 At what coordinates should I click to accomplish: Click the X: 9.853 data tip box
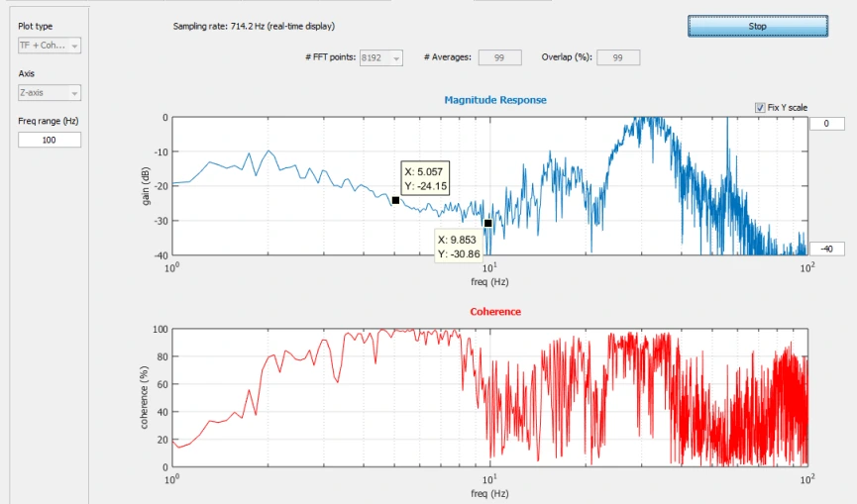(x=459, y=247)
